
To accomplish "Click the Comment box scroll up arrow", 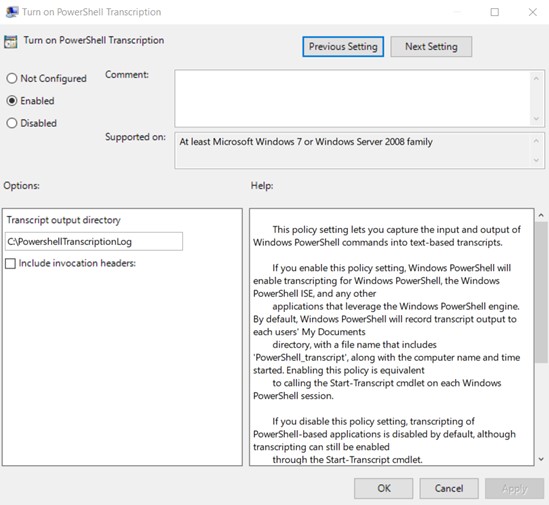I will (x=536, y=78).
